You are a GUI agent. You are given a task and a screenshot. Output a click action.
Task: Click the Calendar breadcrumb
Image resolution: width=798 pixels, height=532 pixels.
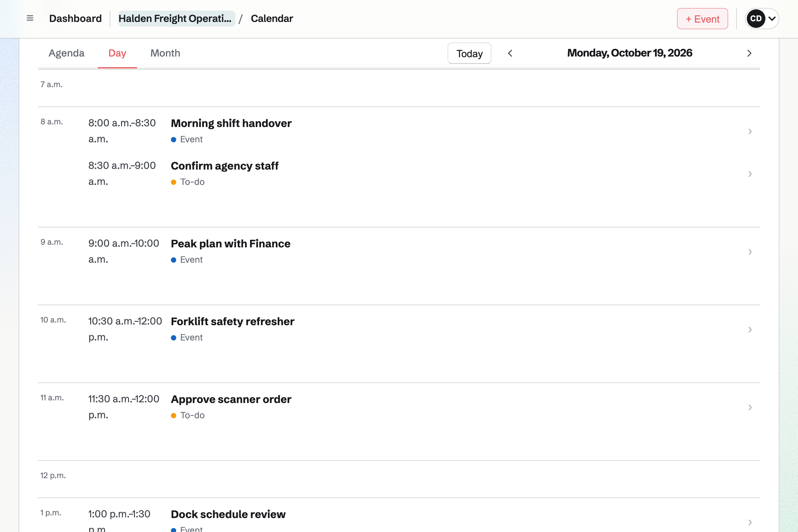[272, 18]
